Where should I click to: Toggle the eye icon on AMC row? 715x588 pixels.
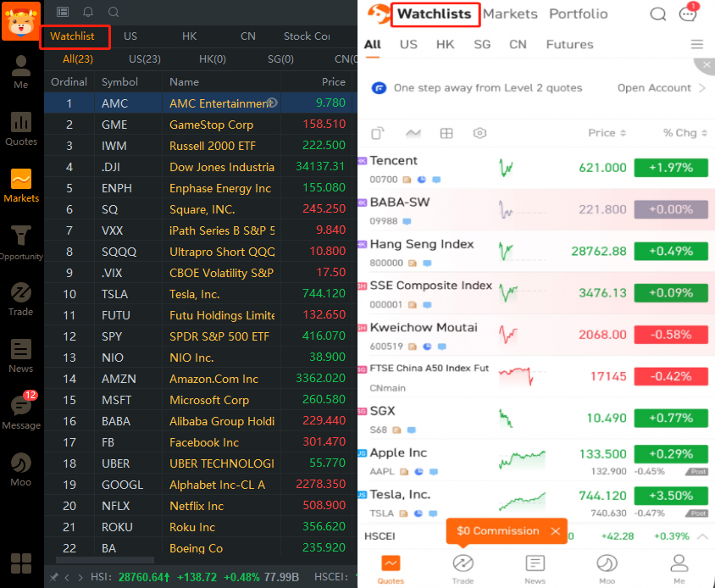tap(272, 103)
